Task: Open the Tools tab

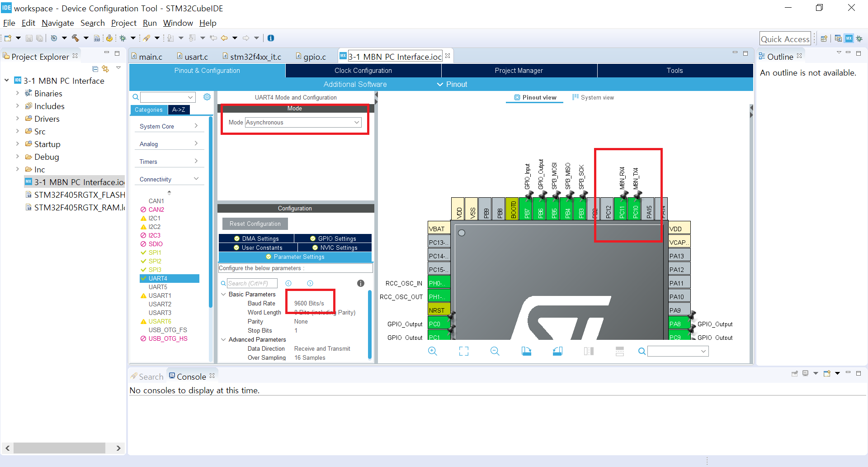Action: (675, 71)
